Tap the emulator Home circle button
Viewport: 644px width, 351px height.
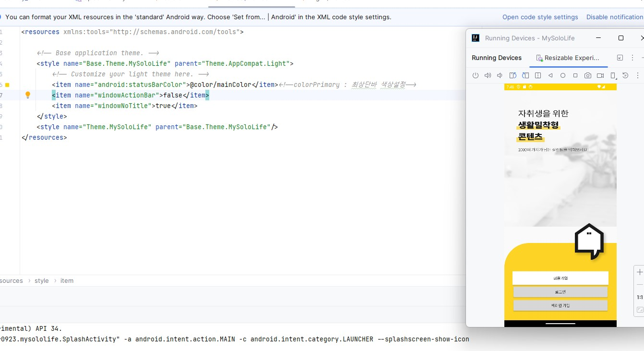tap(563, 75)
